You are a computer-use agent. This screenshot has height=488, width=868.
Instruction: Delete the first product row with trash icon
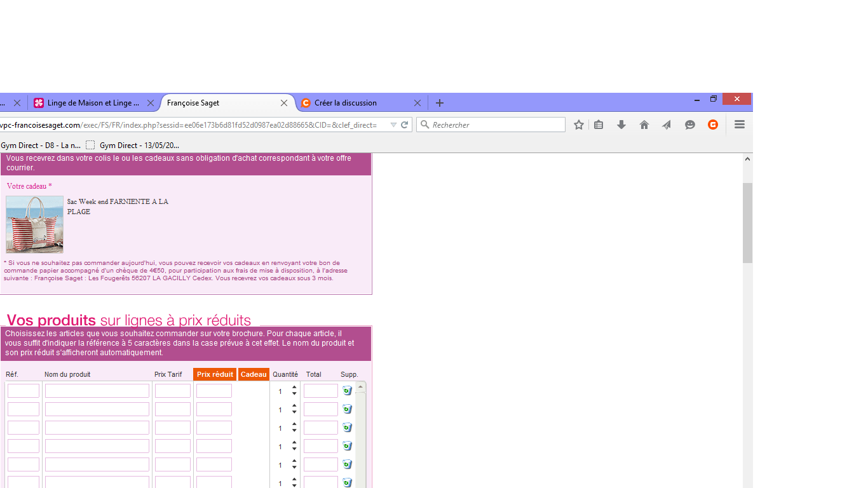pyautogui.click(x=347, y=391)
